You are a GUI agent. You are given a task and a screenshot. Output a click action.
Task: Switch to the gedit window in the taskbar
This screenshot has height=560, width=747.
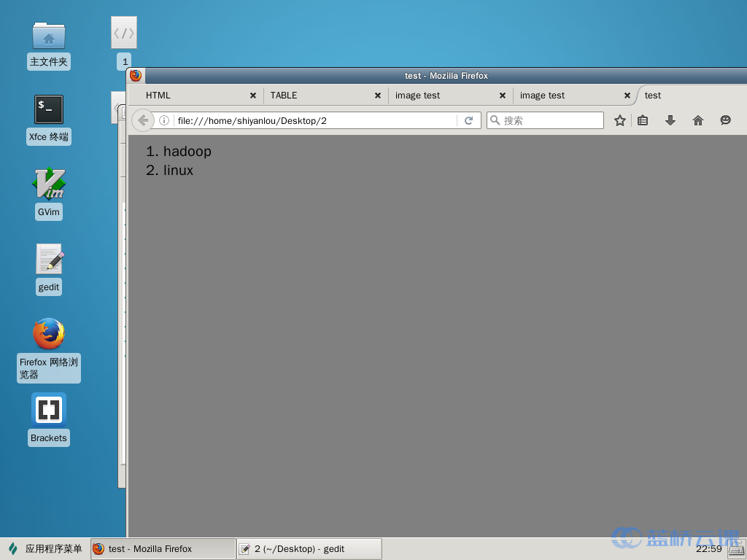tap(309, 549)
